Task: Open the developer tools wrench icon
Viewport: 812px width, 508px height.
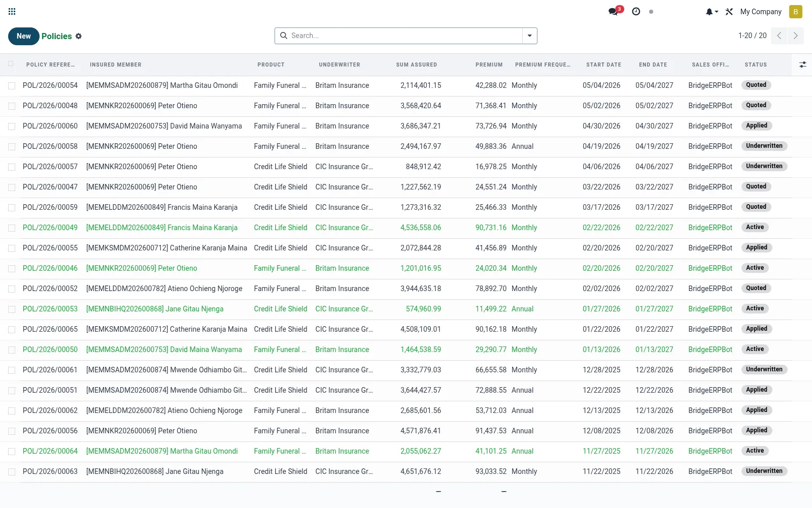Action: tap(729, 11)
